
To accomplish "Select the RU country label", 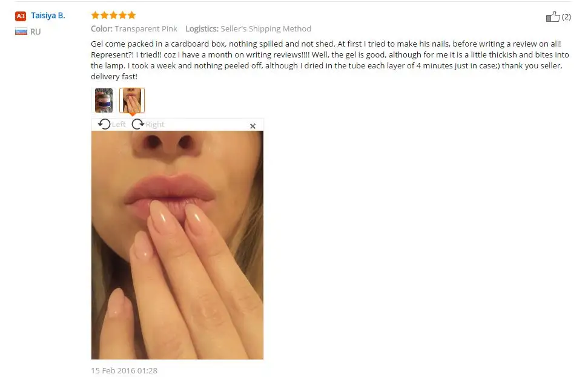I will (x=35, y=32).
